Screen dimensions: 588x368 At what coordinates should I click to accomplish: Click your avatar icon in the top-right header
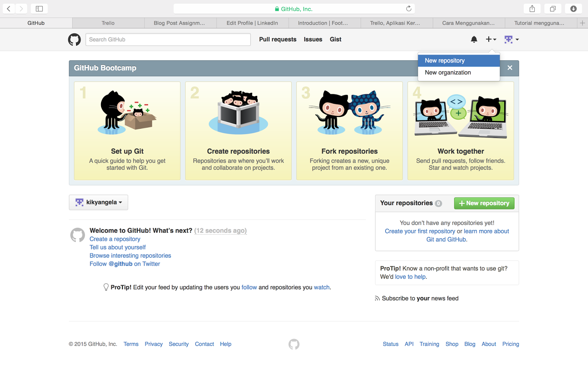(x=509, y=39)
